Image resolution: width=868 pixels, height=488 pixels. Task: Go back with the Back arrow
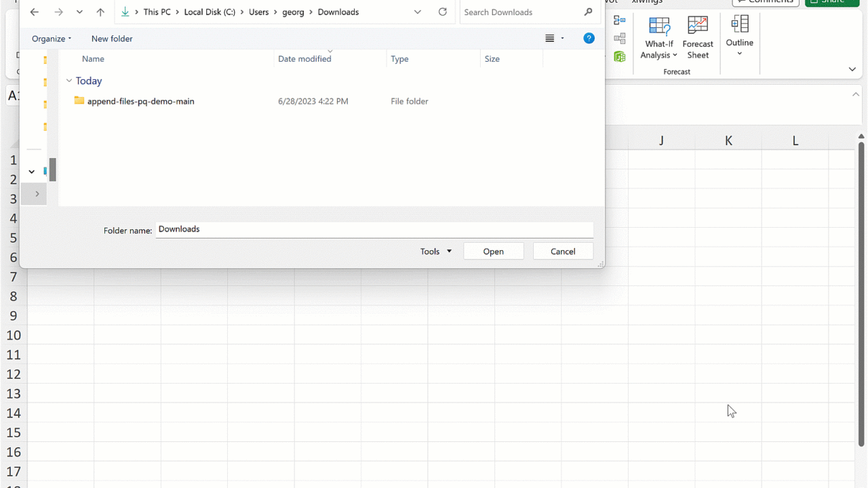coord(35,12)
